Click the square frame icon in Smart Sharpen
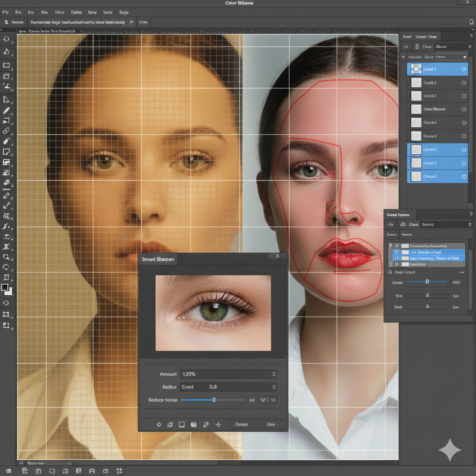This screenshot has height=476, width=476. point(182,424)
